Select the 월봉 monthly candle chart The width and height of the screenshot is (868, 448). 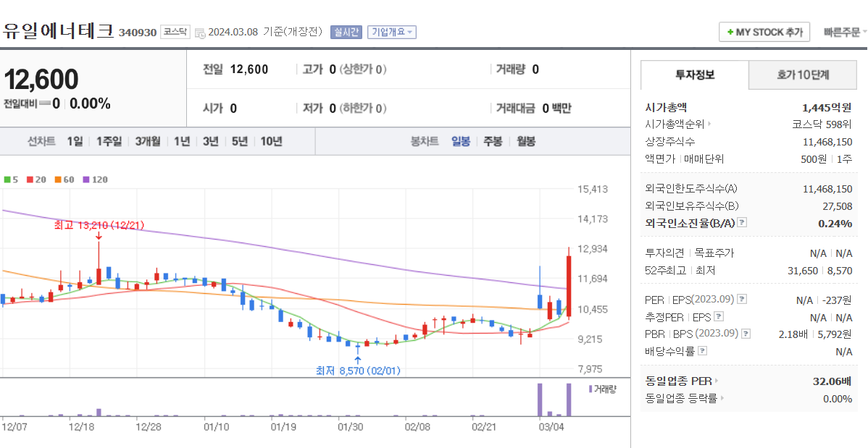click(526, 142)
